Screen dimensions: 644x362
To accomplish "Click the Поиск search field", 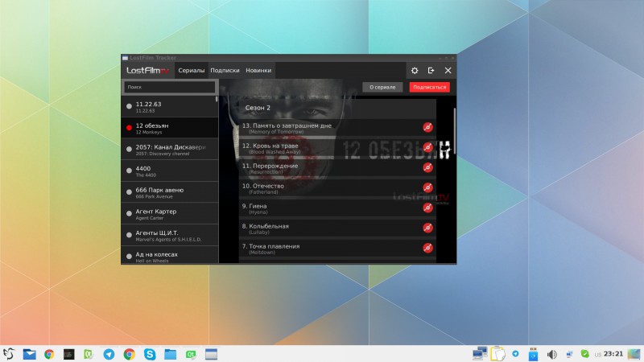I will pyautogui.click(x=169, y=87).
